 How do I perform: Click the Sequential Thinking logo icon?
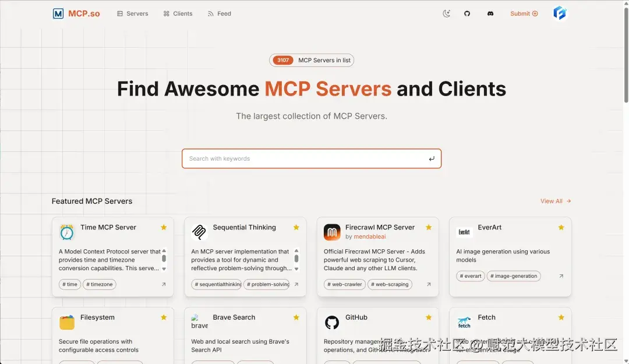point(199,232)
